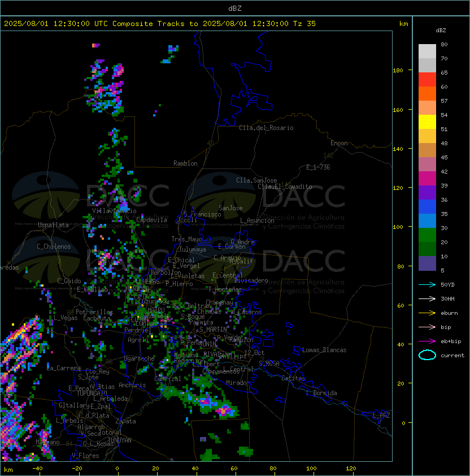Click the pink bip arrow icon
Image resolution: width=470 pixels, height=476 pixels.
427,327
